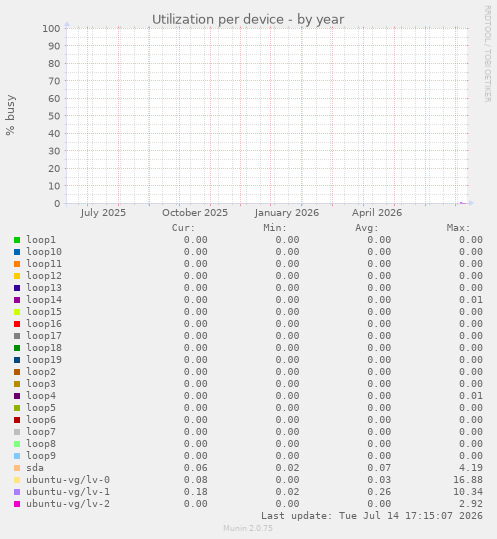Select the loop7 legend label
This screenshot has width=497, height=539.
point(41,432)
